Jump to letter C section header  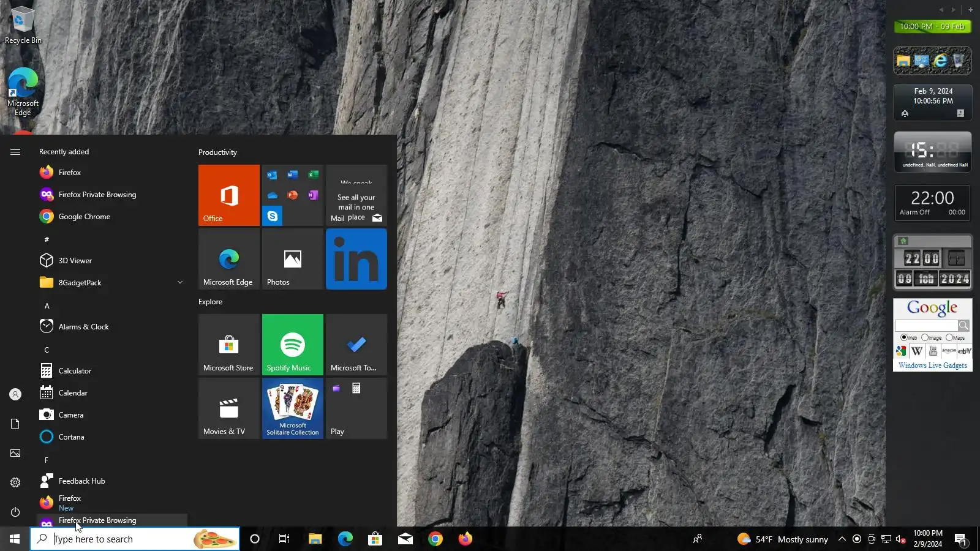(x=47, y=350)
